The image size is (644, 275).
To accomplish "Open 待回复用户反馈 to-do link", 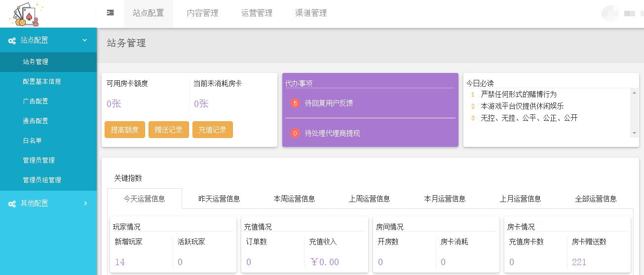I will pyautogui.click(x=329, y=103).
